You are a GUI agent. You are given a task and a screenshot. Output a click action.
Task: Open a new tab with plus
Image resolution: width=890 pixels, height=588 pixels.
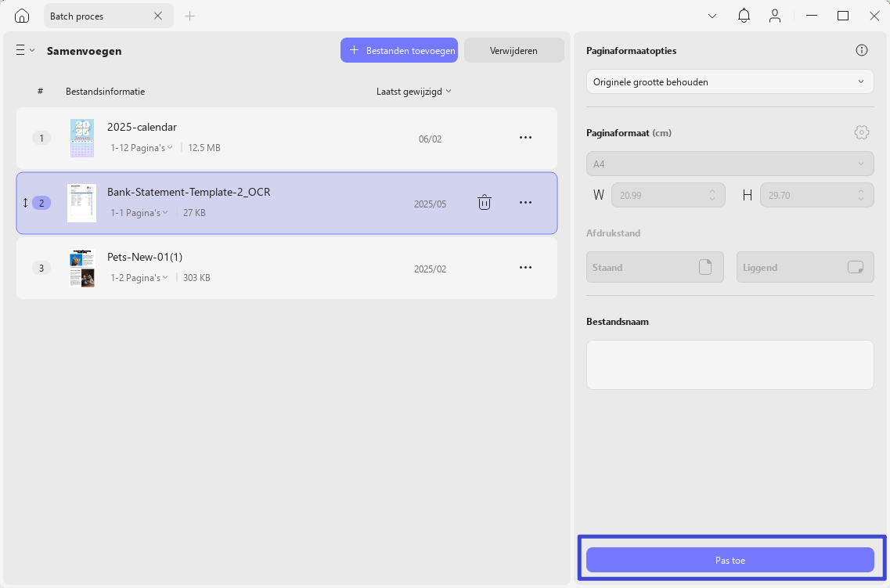pos(189,16)
